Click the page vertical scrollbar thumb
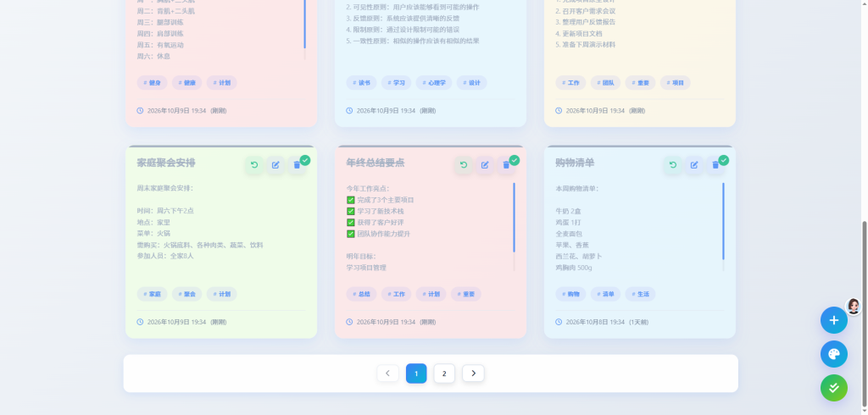 (864, 313)
